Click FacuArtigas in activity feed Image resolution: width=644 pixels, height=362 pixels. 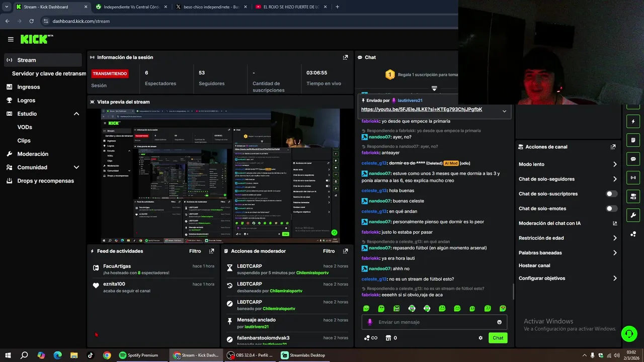click(x=117, y=266)
